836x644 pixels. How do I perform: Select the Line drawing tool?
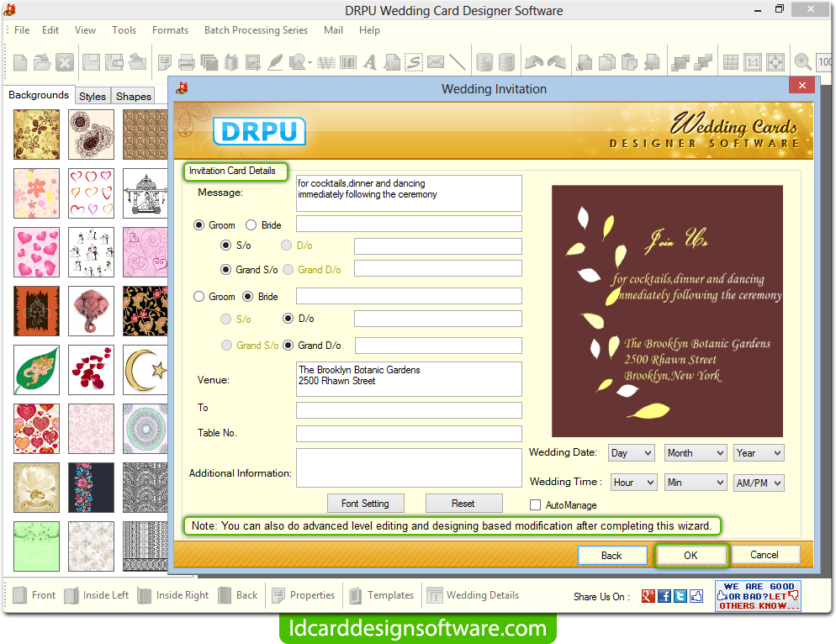pos(458,62)
